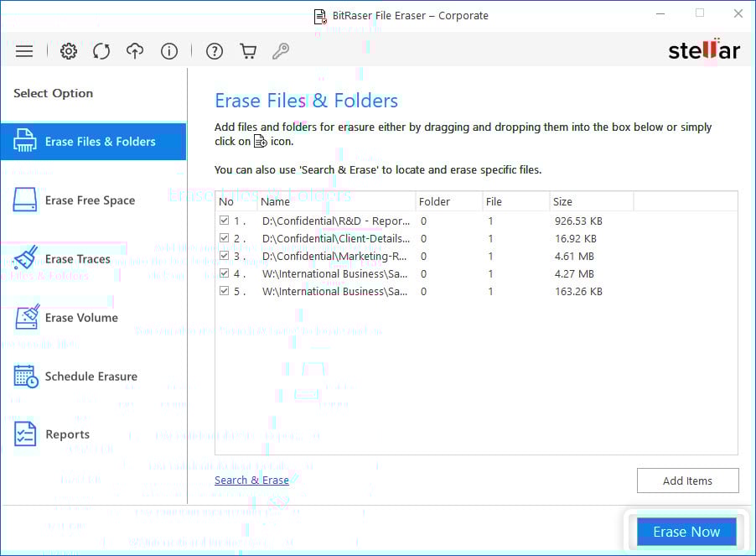756x556 pixels.
Task: Click the Add Items button
Action: tap(687, 481)
